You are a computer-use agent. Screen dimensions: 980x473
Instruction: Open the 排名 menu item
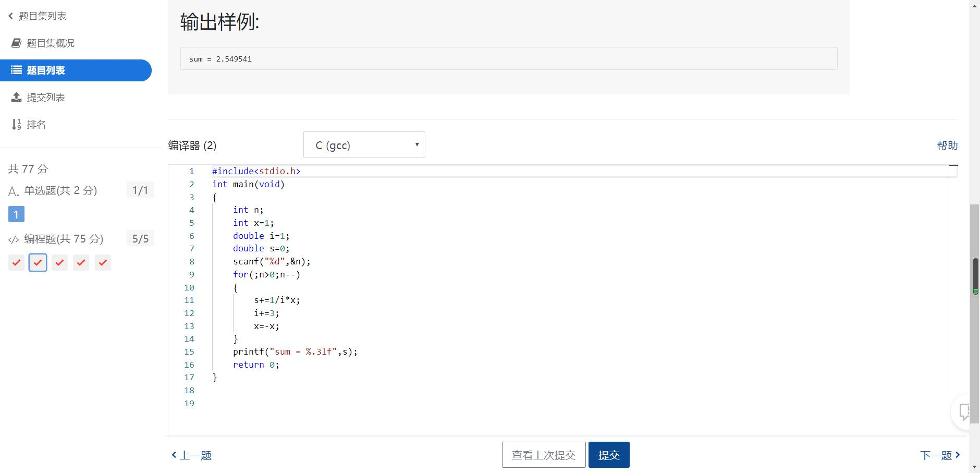pos(36,124)
